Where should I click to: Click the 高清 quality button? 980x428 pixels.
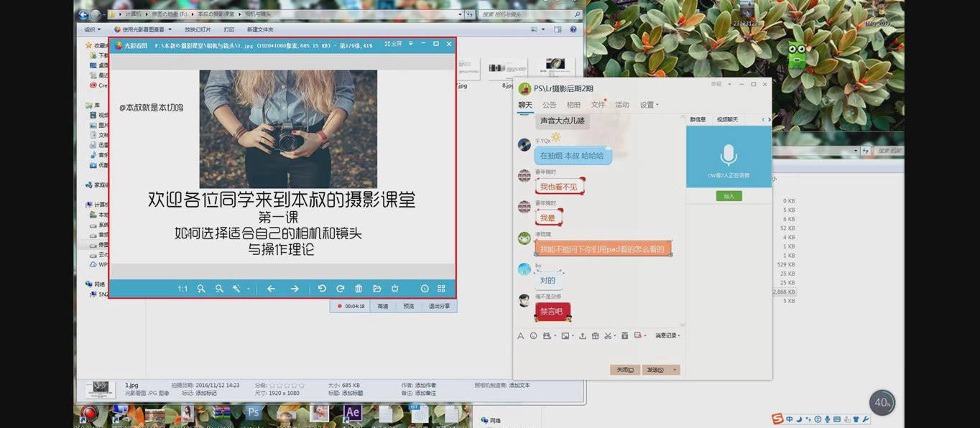[x=383, y=306]
